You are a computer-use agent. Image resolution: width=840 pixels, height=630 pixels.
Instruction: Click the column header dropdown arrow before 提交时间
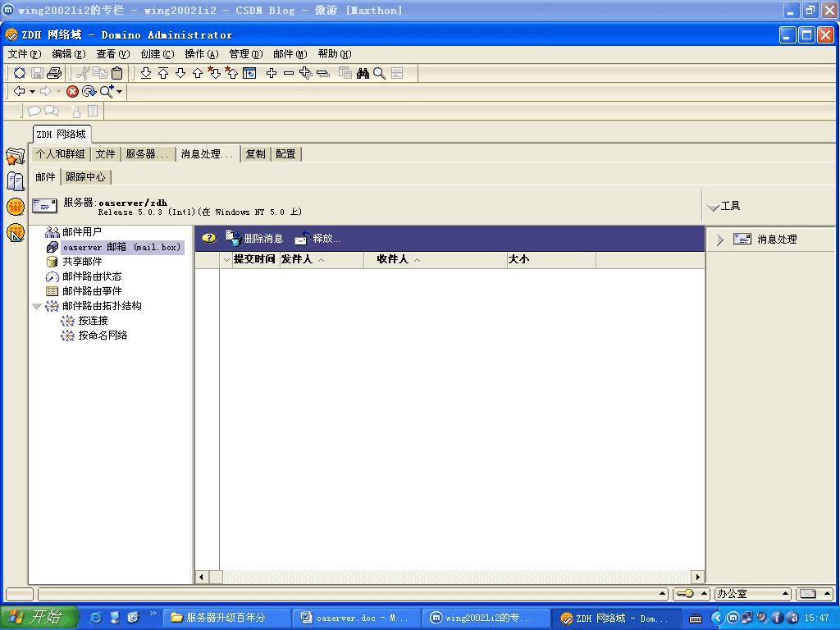226,260
